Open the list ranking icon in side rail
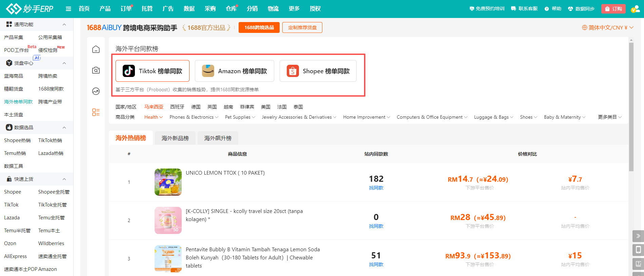The width and height of the screenshot is (644, 276). coord(96,112)
